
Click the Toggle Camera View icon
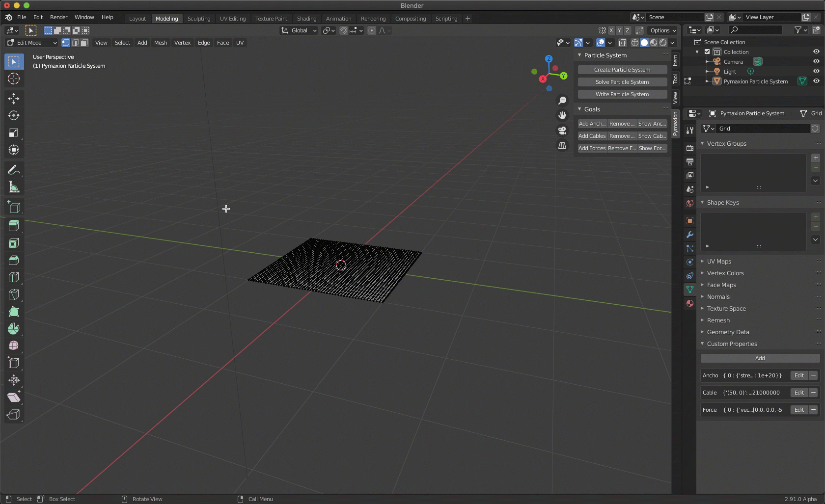coord(562,131)
